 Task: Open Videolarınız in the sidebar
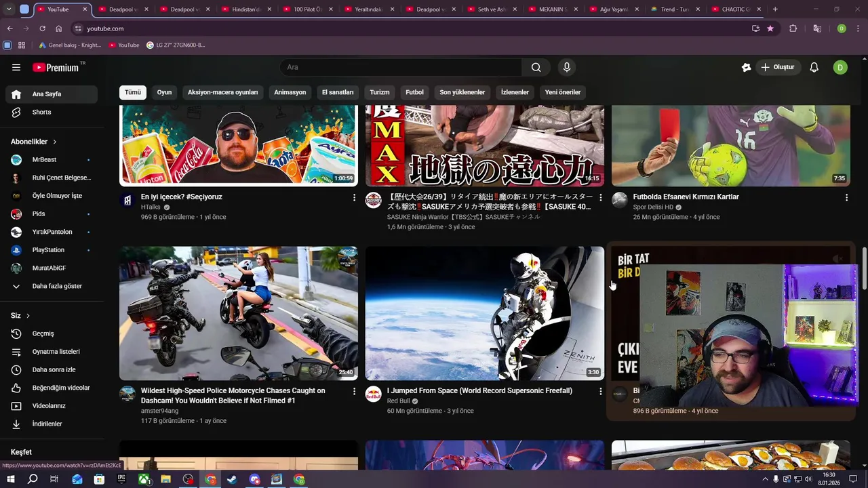(x=52, y=406)
